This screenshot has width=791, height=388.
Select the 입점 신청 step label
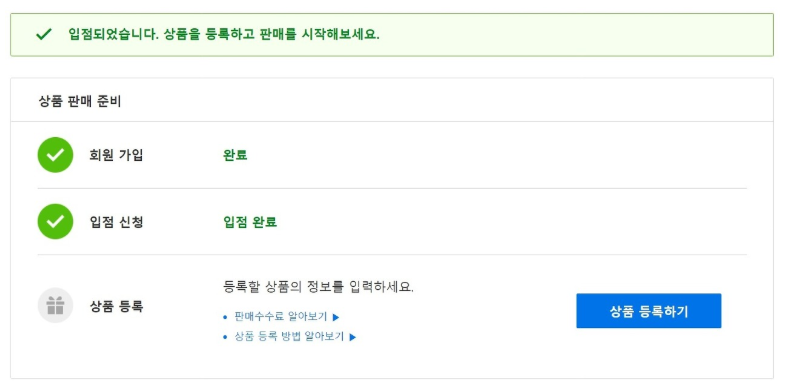[x=117, y=221]
